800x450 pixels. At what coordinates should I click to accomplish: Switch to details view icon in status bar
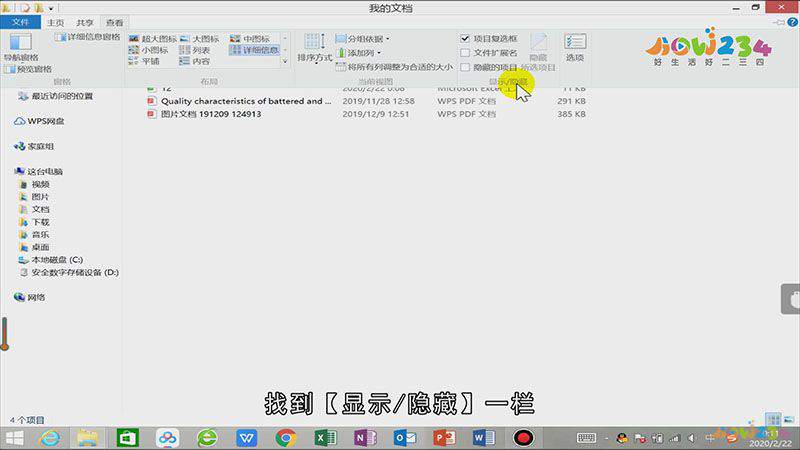click(773, 419)
